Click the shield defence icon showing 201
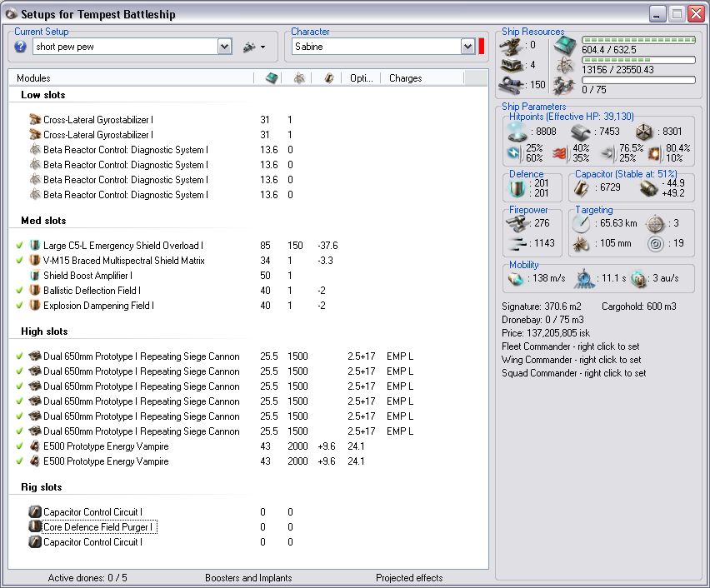710x588 pixels. (x=517, y=188)
